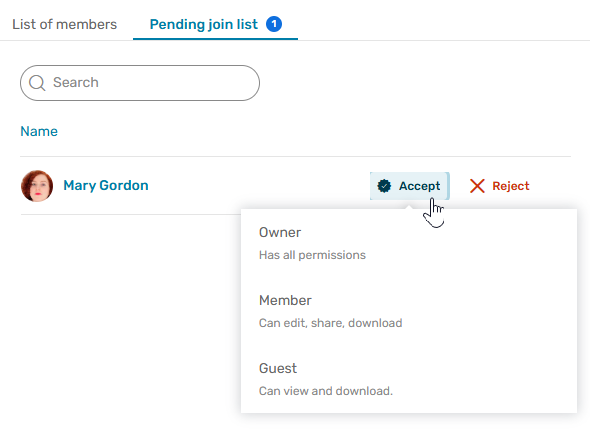
Task: Open Mary Gordon's avatar picture
Action: [37, 186]
